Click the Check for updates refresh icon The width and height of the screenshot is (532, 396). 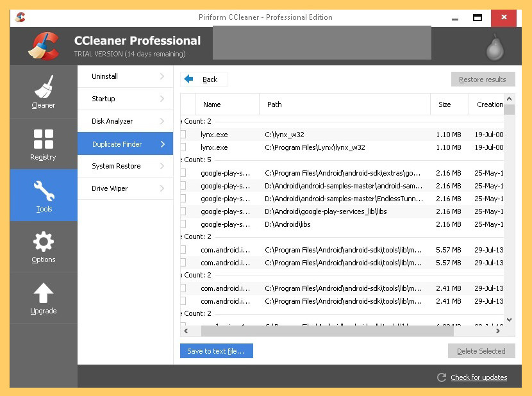click(x=441, y=377)
